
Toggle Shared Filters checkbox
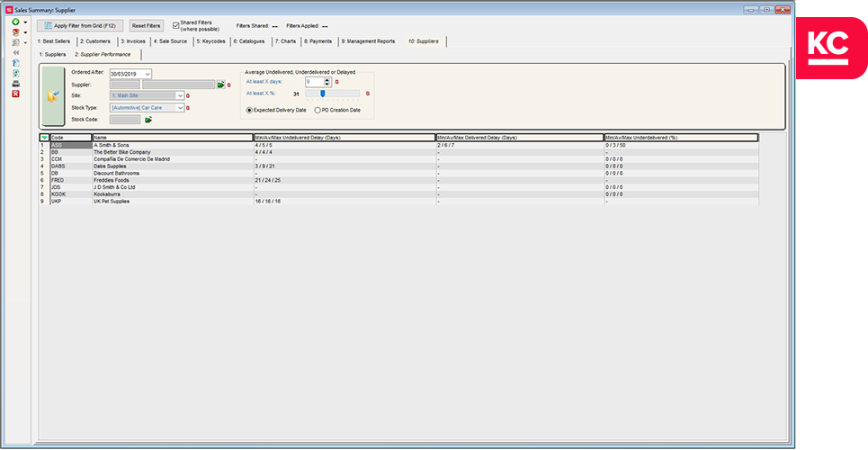point(176,25)
